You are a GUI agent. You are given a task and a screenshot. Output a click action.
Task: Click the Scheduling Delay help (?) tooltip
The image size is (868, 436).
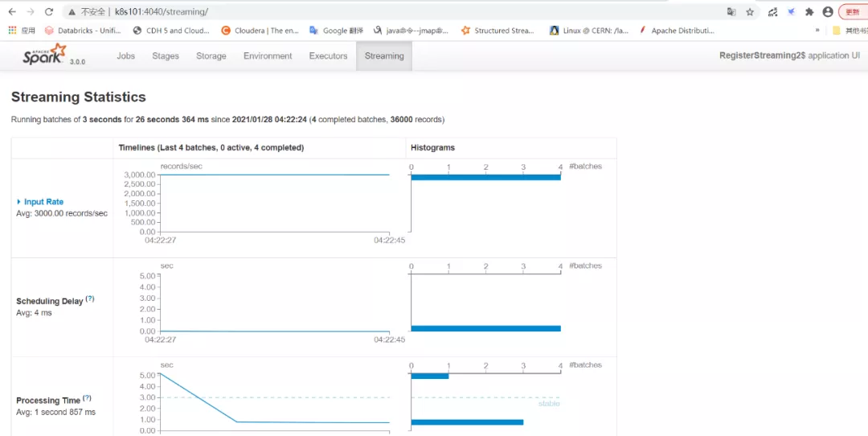pos(90,299)
